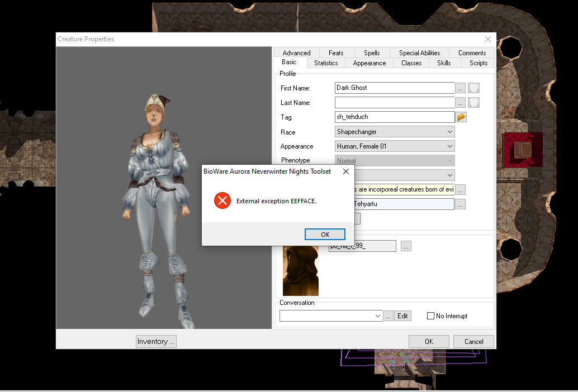Click the red error icon in the dialog

(x=222, y=200)
